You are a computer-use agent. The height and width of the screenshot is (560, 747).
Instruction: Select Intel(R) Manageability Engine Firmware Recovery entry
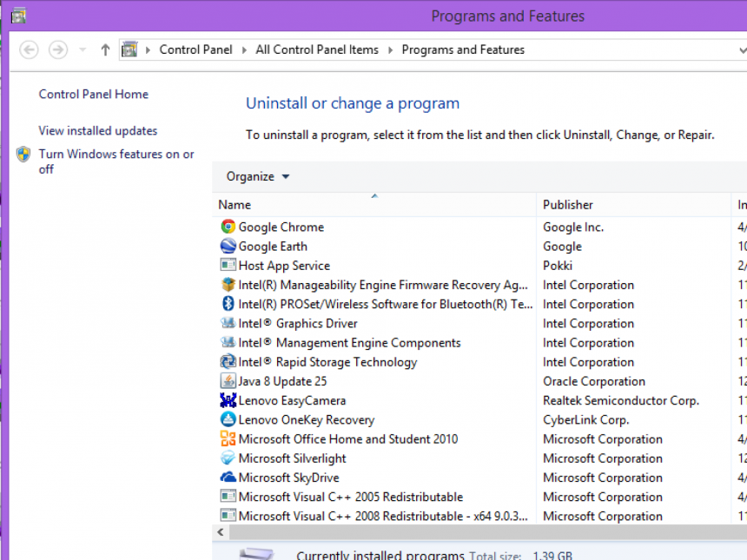point(383,285)
